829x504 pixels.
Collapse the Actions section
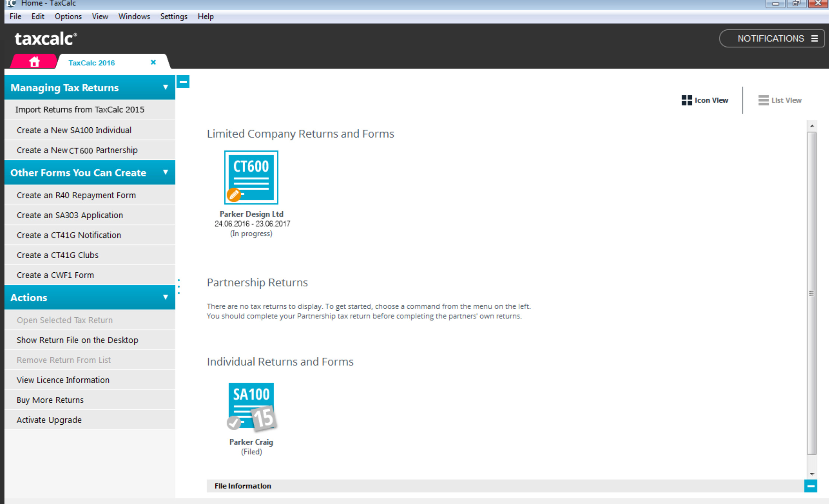tap(165, 297)
